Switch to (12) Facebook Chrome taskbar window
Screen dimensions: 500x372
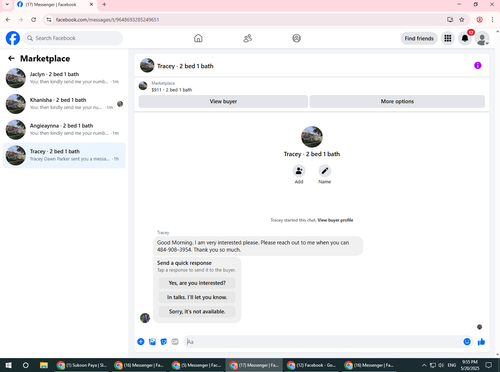click(311, 365)
